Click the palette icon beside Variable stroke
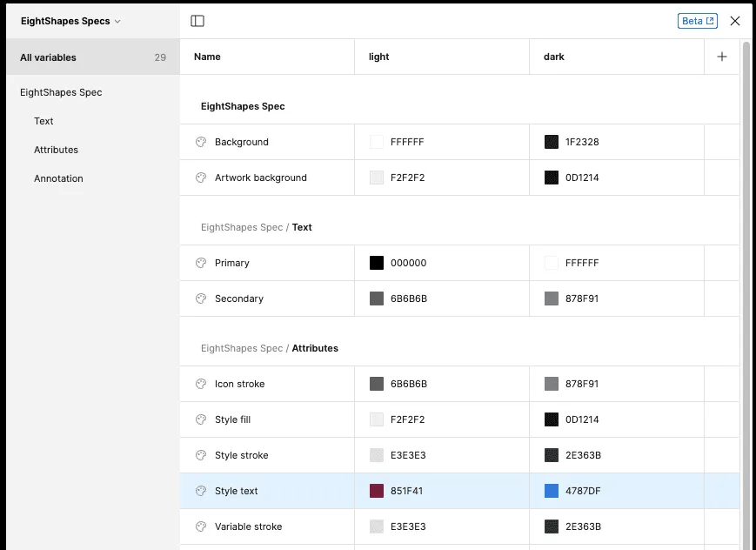Screen dimensions: 756x550 click(201, 527)
